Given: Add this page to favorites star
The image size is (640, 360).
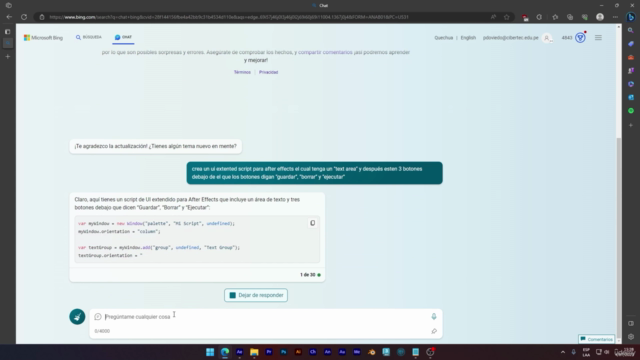Looking at the screenshot, I should tap(507, 17).
